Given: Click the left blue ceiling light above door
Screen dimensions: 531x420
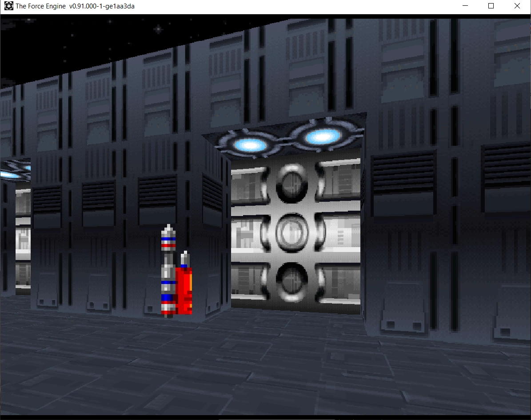Looking at the screenshot, I should (250, 145).
